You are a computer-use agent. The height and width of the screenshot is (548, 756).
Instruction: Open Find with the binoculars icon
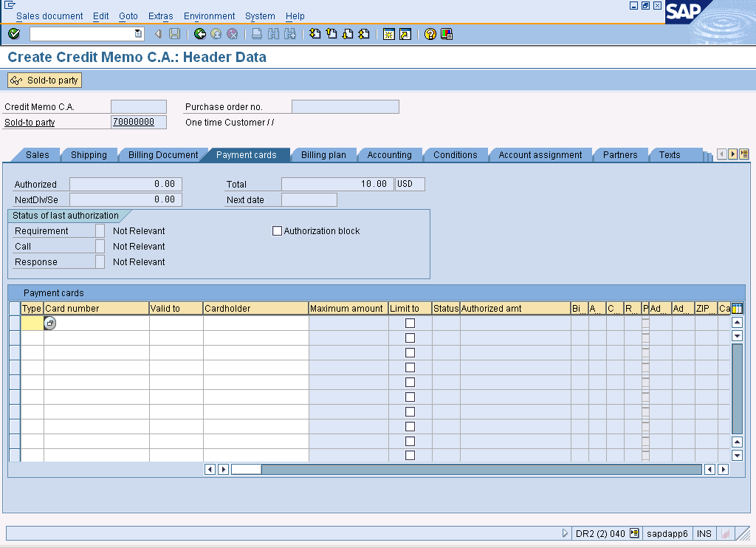coord(273,34)
